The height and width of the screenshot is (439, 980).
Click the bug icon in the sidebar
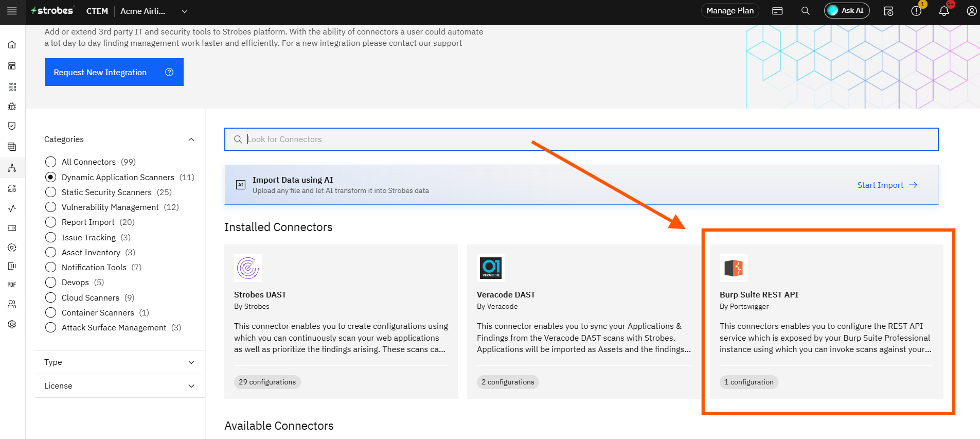click(x=12, y=107)
